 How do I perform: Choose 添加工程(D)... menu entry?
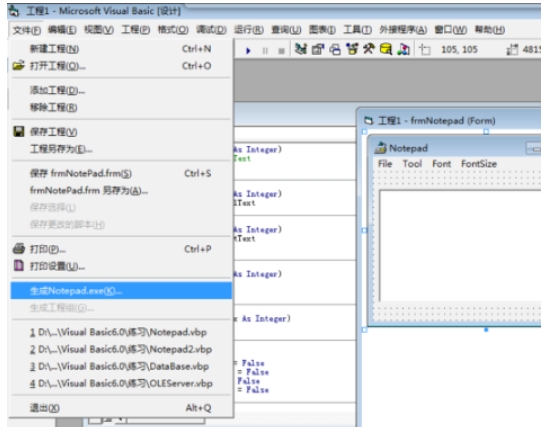121,91
